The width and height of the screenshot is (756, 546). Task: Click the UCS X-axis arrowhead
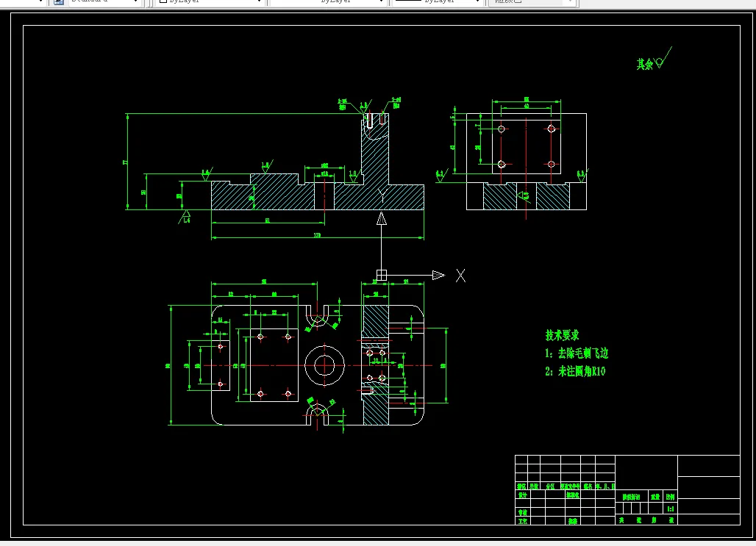[438, 275]
